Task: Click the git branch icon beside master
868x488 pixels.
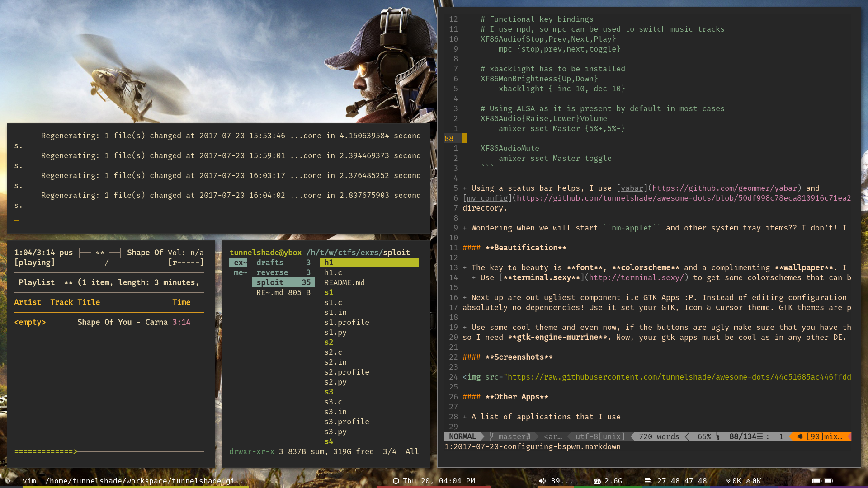Action: click(x=492, y=436)
